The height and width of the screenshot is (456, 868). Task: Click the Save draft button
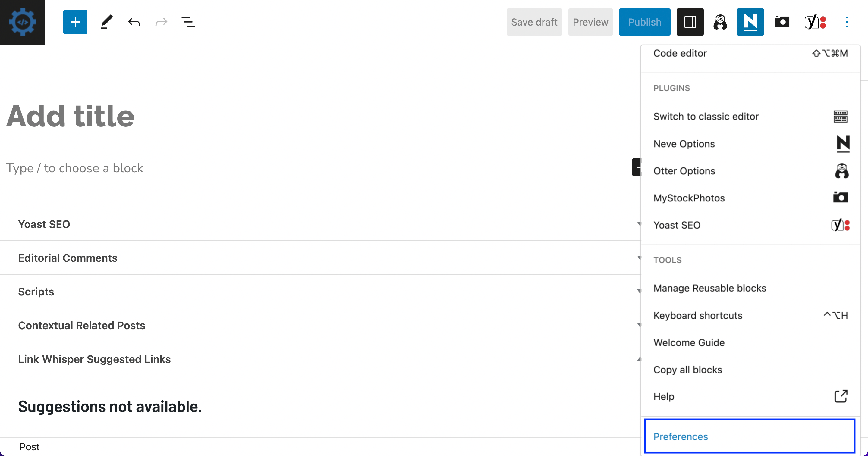pyautogui.click(x=534, y=22)
